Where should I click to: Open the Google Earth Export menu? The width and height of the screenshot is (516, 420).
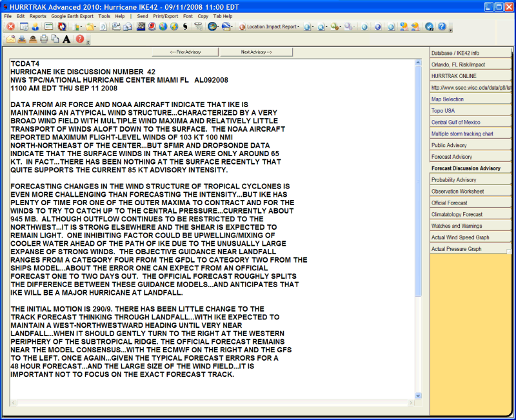(72, 15)
